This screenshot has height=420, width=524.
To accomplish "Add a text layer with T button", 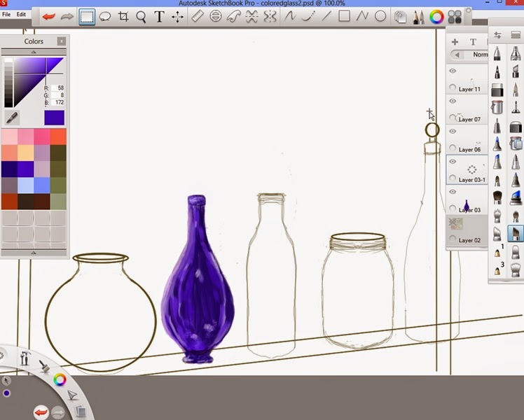I will point(473,42).
